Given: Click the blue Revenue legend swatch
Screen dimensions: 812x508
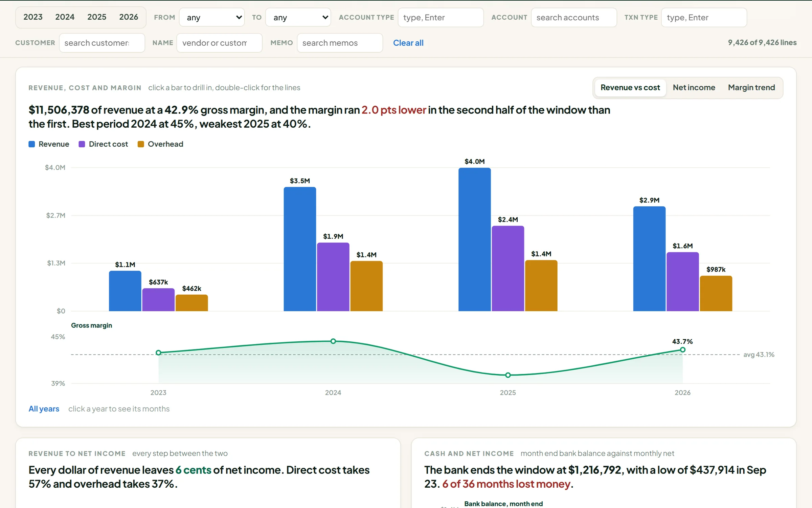Looking at the screenshot, I should 32,144.
